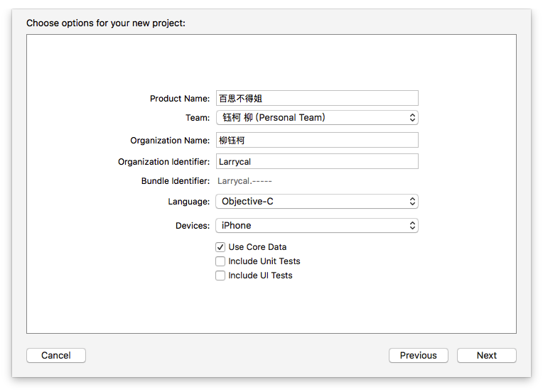This screenshot has width=543, height=392.
Task: Proceed with the Next button
Action: (x=486, y=355)
